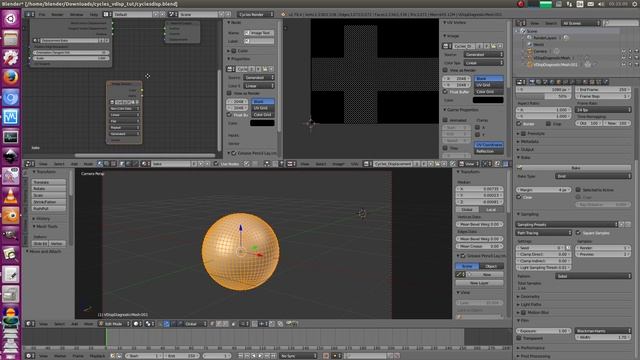
Task: Click the black Color swatch in UV editor
Action: [488, 100]
